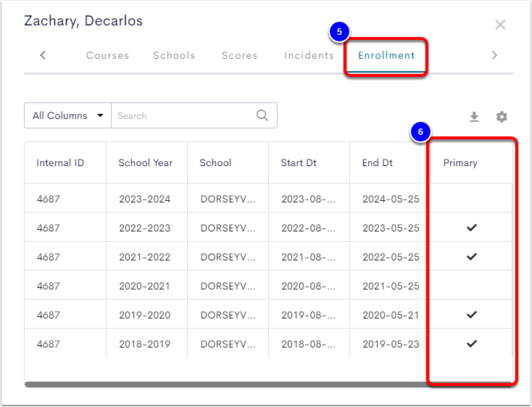Screen dimensions: 532x407
Task: Click end date 2021-05-25
Action: (x=391, y=286)
